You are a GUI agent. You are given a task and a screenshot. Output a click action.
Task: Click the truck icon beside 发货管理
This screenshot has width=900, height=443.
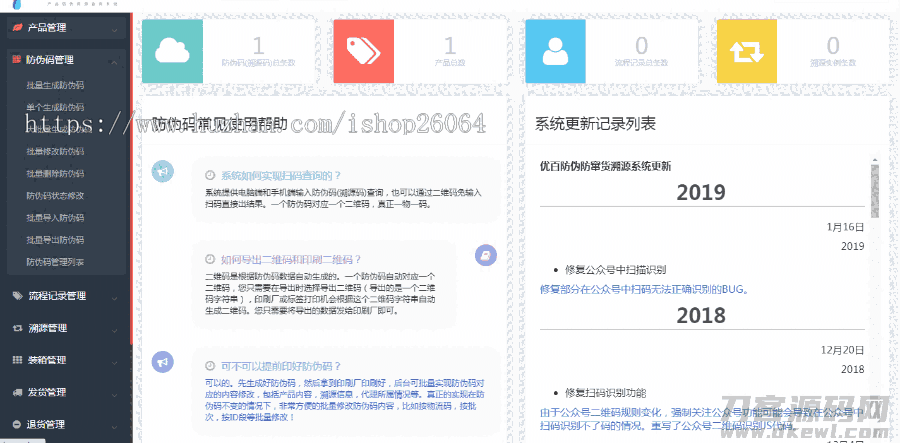pos(17,393)
